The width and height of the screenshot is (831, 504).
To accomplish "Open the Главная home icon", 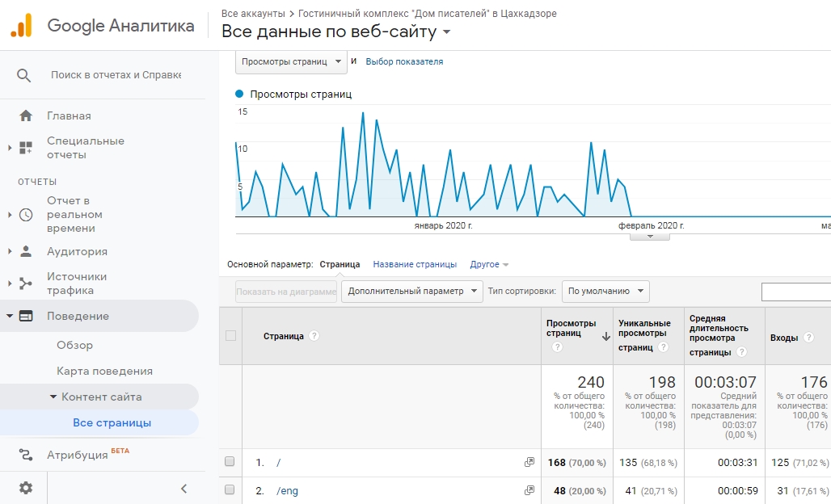I will pos(26,115).
